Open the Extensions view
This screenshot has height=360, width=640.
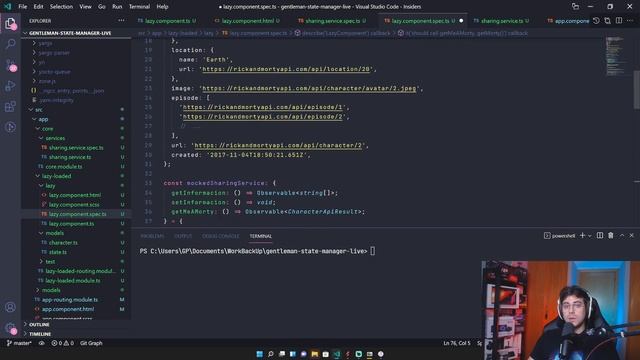[10, 107]
